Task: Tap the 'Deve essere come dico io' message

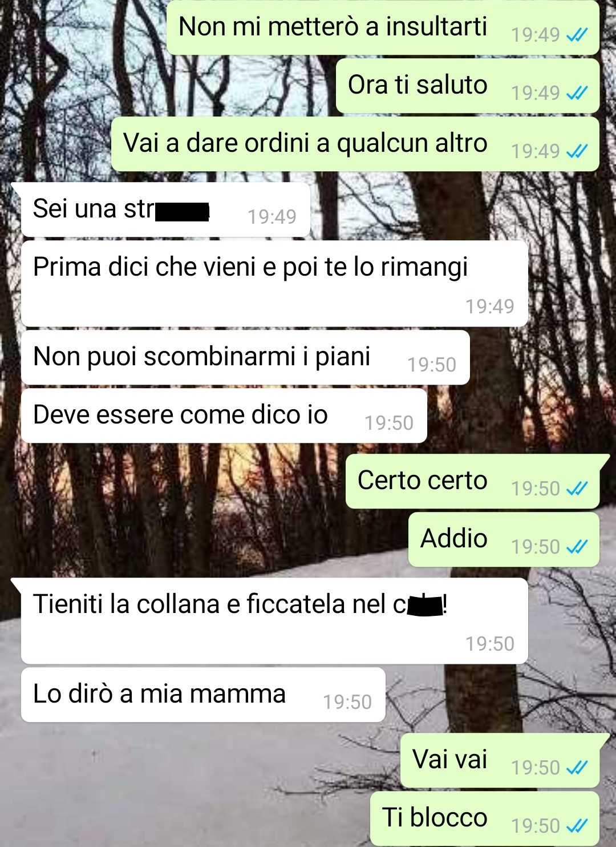Action: 224,416
